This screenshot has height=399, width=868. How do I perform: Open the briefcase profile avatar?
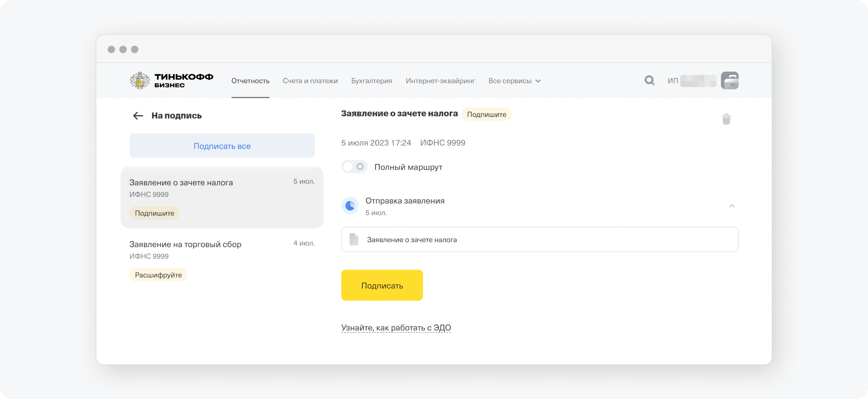(x=729, y=81)
